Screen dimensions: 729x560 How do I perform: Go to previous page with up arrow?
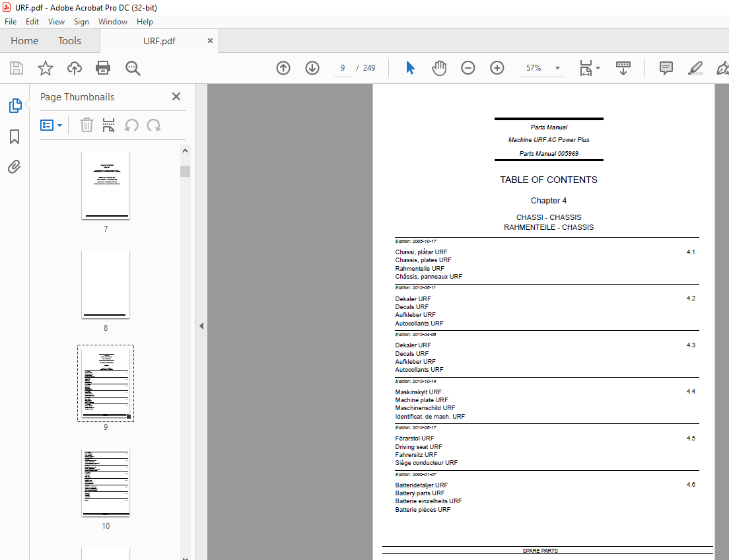pos(283,68)
